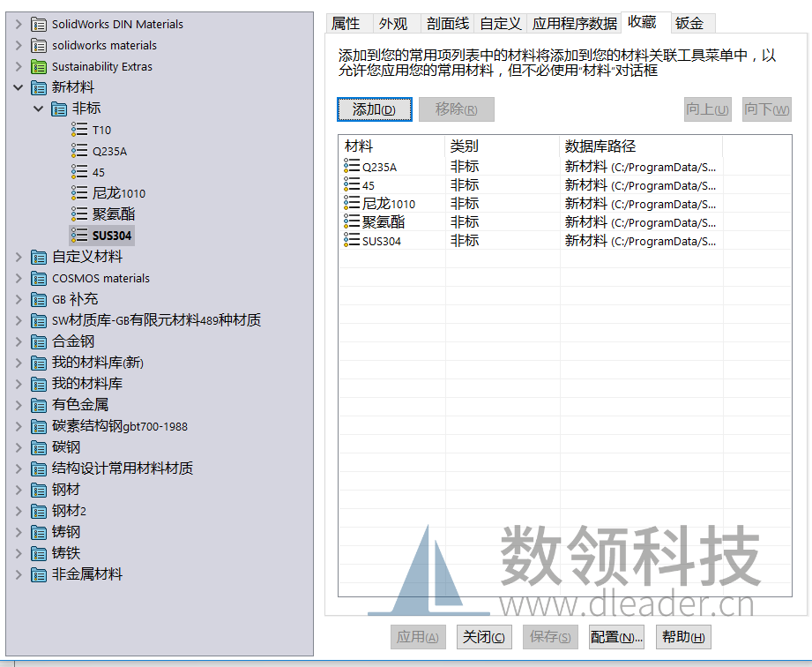Click the Q235A material icon in tree
Image resolution: width=812 pixels, height=667 pixels.
pyautogui.click(x=79, y=150)
